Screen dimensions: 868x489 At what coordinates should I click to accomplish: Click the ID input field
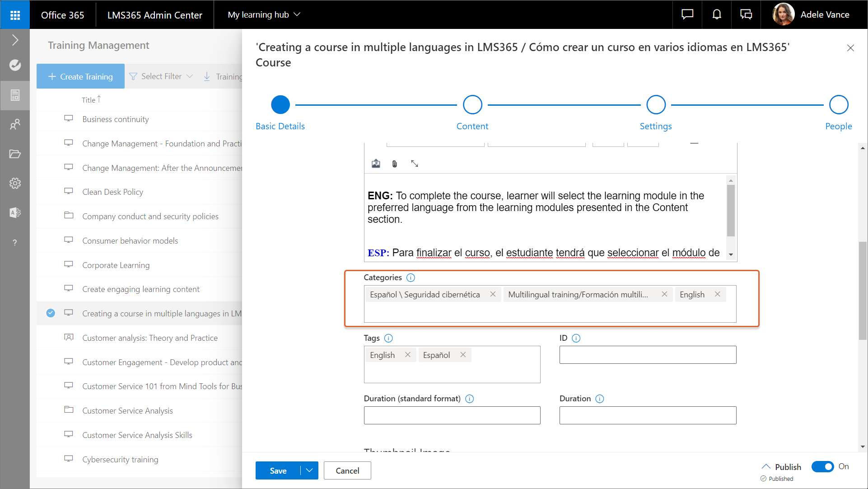[x=648, y=355]
